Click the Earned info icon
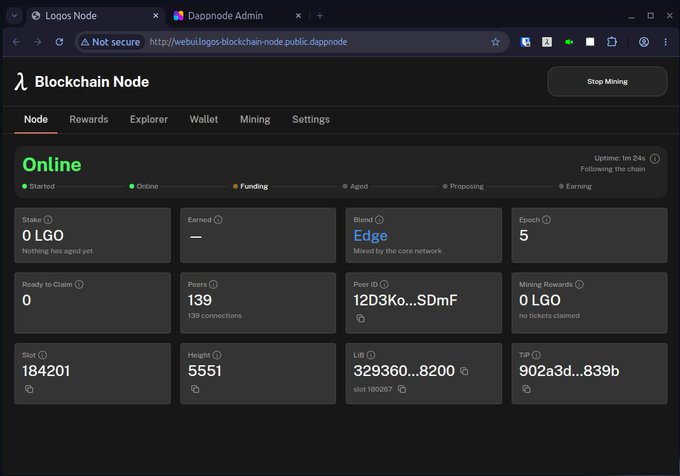Viewport: 680px width, 476px height. 218,220
